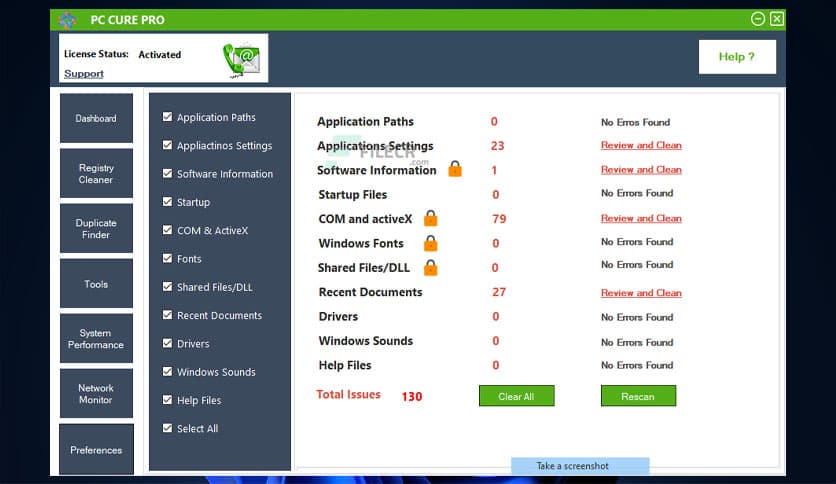Click the lock icon beside Windows Fonts
This screenshot has height=484, width=836.
click(430, 243)
